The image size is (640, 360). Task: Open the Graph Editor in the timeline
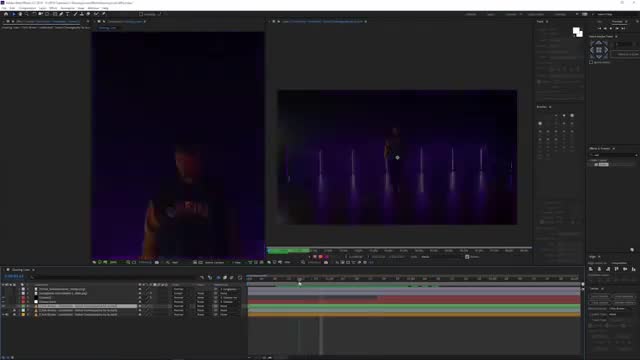240,278
